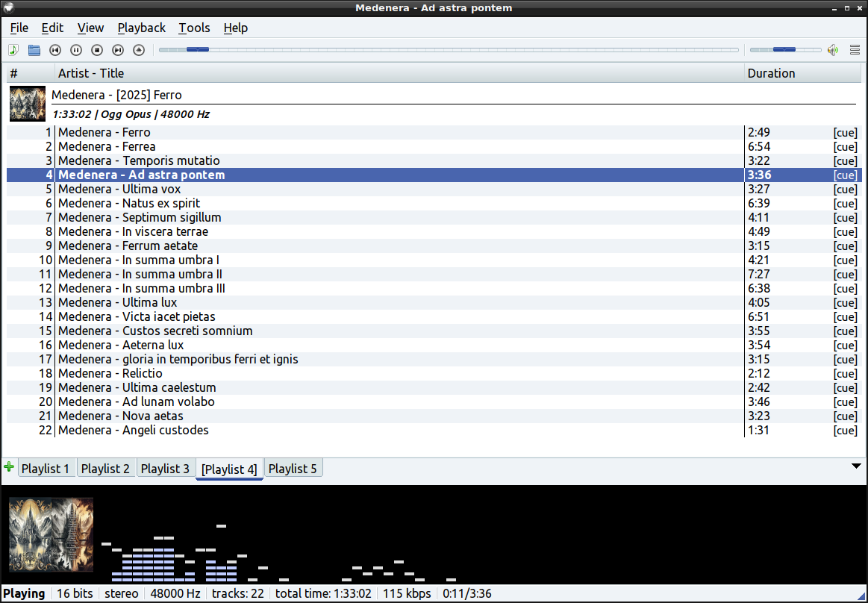Image resolution: width=868 pixels, height=603 pixels.
Task: Switch to the Playlist 2 tab
Action: click(105, 469)
